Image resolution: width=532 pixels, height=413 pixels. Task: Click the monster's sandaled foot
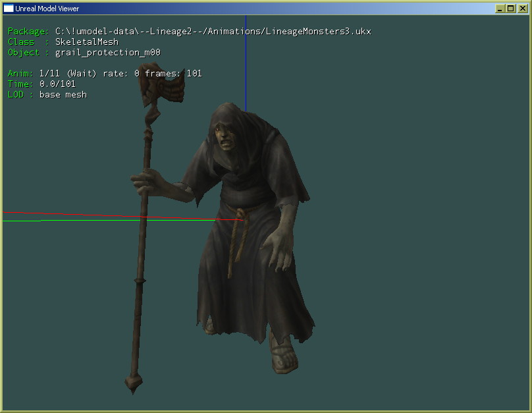click(284, 354)
